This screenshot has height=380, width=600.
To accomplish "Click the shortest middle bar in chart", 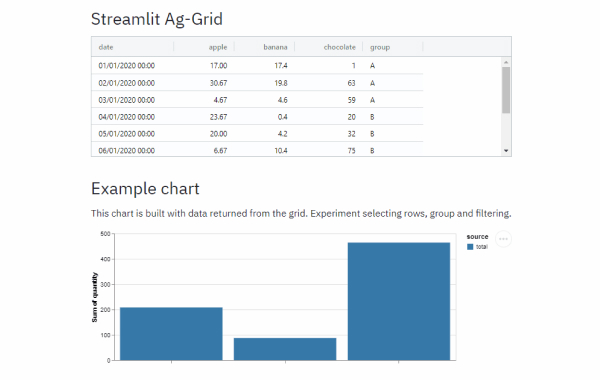I will click(x=285, y=349).
